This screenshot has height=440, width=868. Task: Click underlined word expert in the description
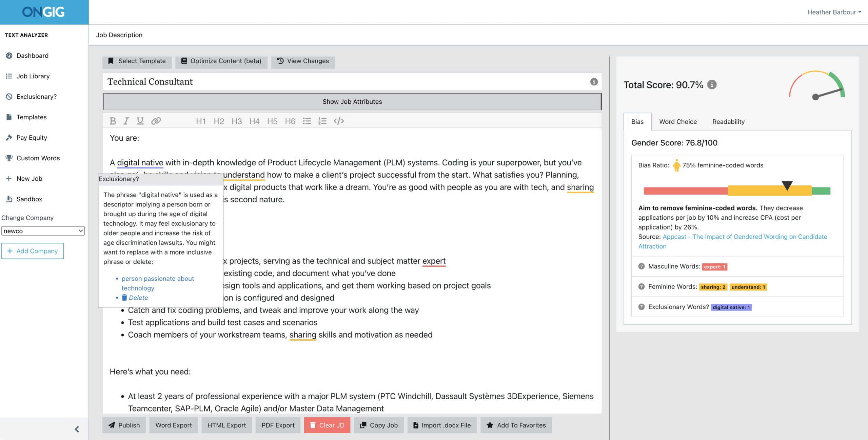pyautogui.click(x=434, y=261)
